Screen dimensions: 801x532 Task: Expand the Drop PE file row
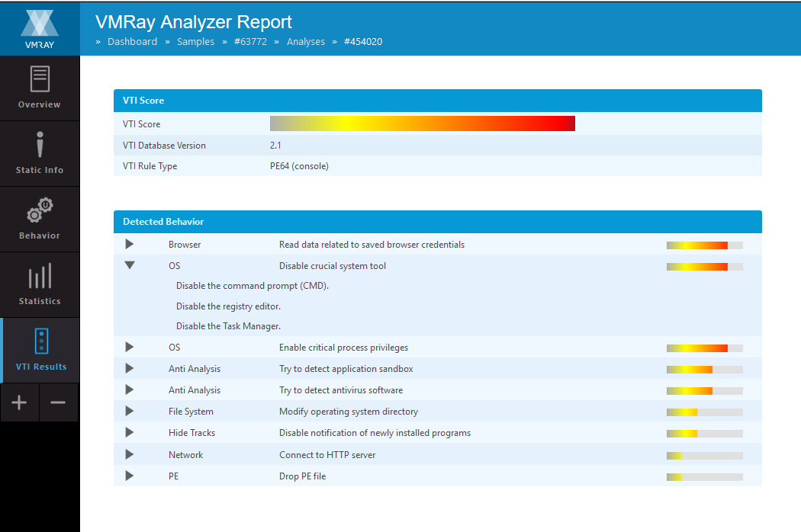tap(129, 476)
